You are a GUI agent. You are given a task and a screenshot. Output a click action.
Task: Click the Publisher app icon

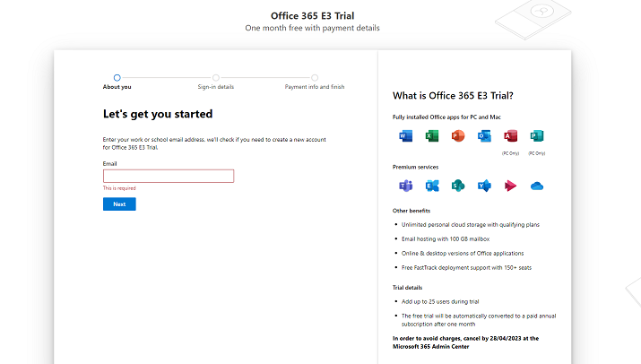pyautogui.click(x=537, y=135)
